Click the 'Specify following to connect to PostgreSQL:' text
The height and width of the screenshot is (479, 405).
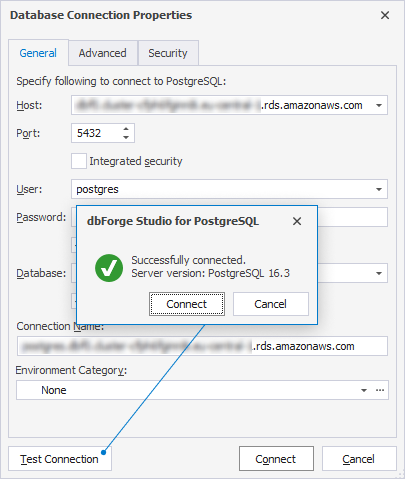point(121,81)
